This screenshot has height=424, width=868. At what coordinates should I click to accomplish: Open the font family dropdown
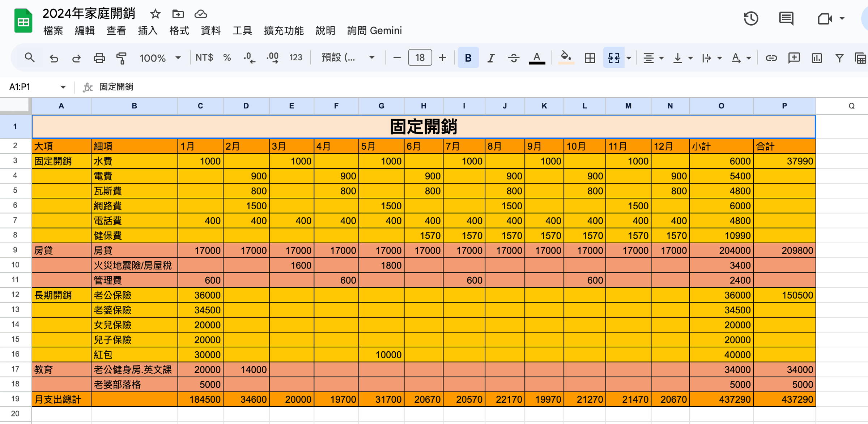(348, 58)
